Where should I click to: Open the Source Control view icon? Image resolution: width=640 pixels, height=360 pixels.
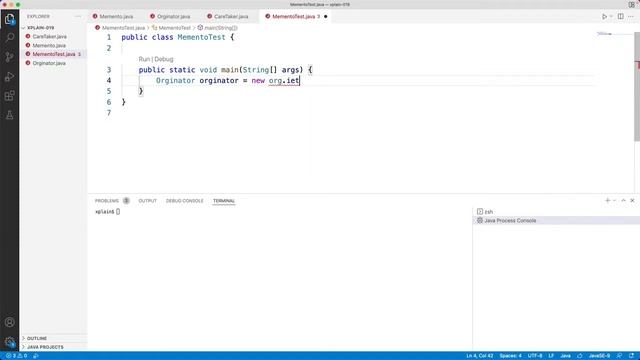9,57
